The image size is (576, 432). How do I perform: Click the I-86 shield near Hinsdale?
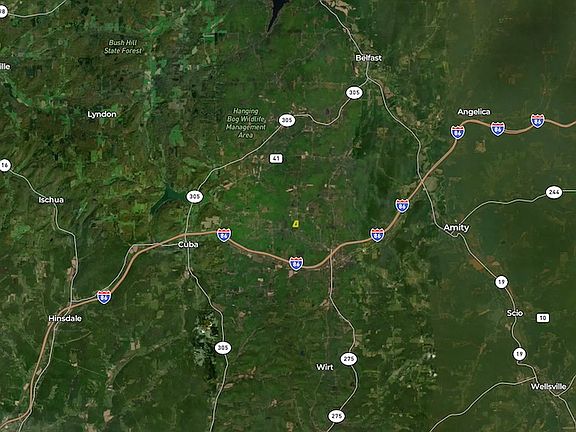pyautogui.click(x=104, y=297)
